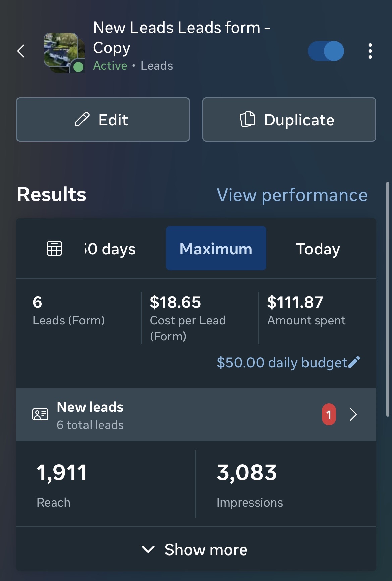Open the custom date table icon
Image resolution: width=392 pixels, height=581 pixels.
pos(54,249)
